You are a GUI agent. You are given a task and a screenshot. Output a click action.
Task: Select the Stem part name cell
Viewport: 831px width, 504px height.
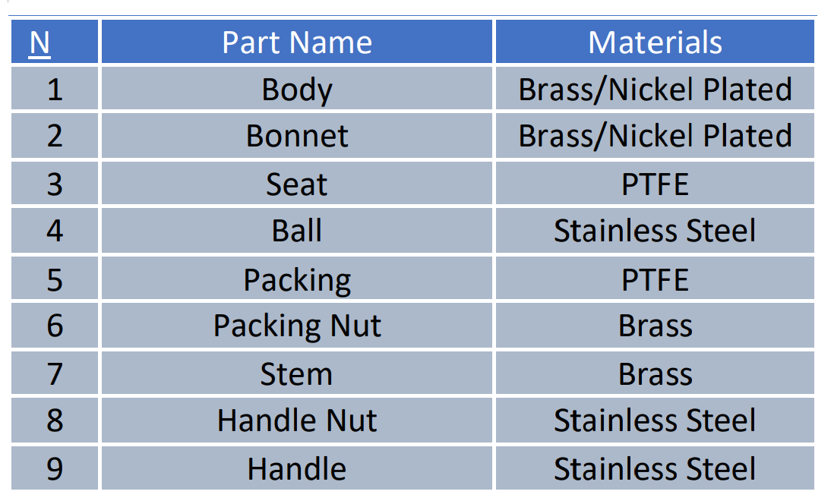(x=297, y=374)
